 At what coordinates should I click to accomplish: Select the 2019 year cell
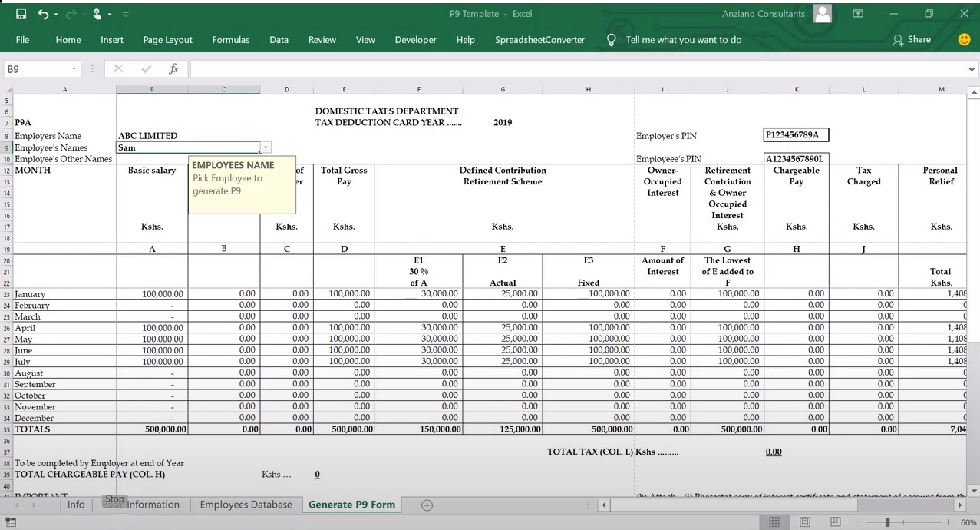tap(503, 122)
